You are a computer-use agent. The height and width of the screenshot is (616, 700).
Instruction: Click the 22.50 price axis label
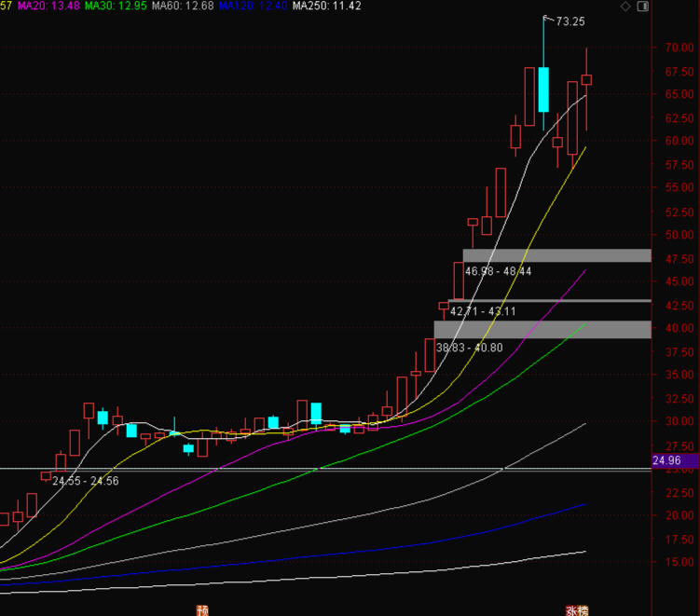tap(679, 492)
